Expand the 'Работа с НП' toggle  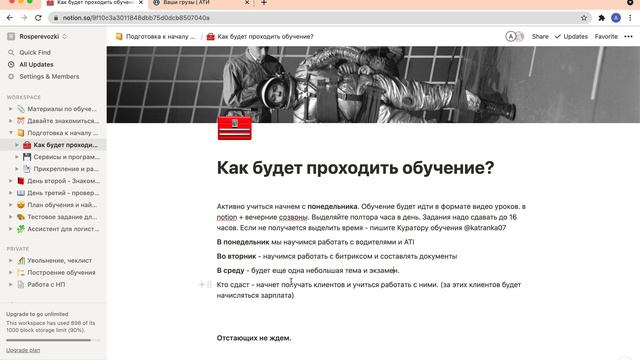[x=11, y=284]
